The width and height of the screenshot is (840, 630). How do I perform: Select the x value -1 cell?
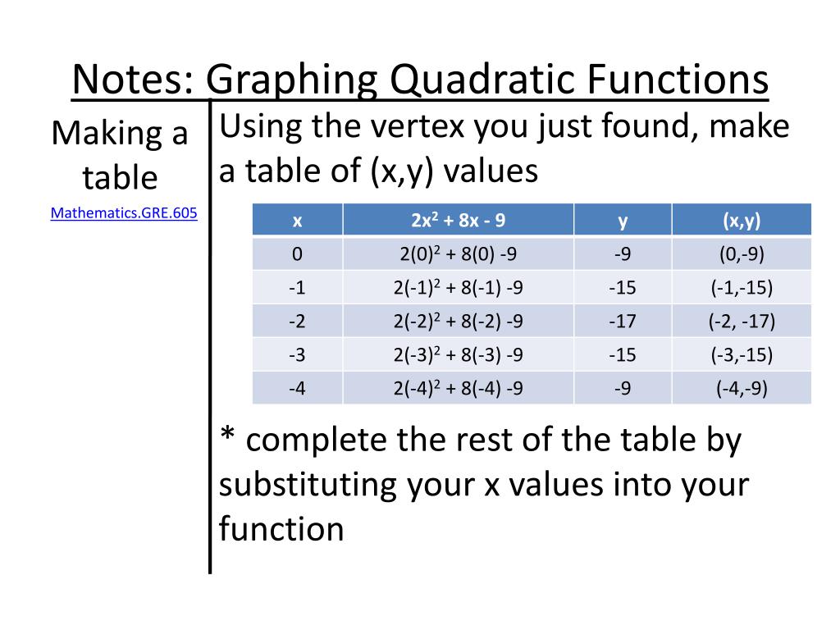297,287
